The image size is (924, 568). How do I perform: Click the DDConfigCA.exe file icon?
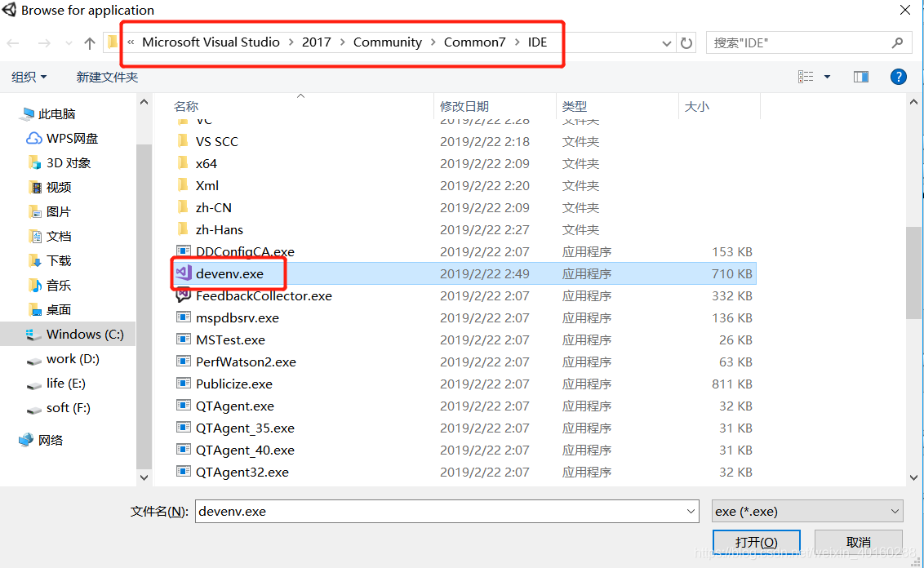click(x=184, y=251)
